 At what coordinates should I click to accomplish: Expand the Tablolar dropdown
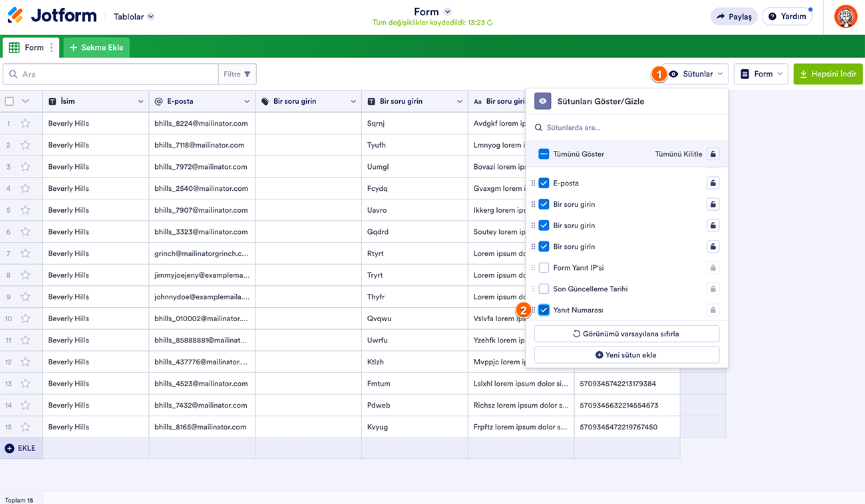pyautogui.click(x=134, y=17)
